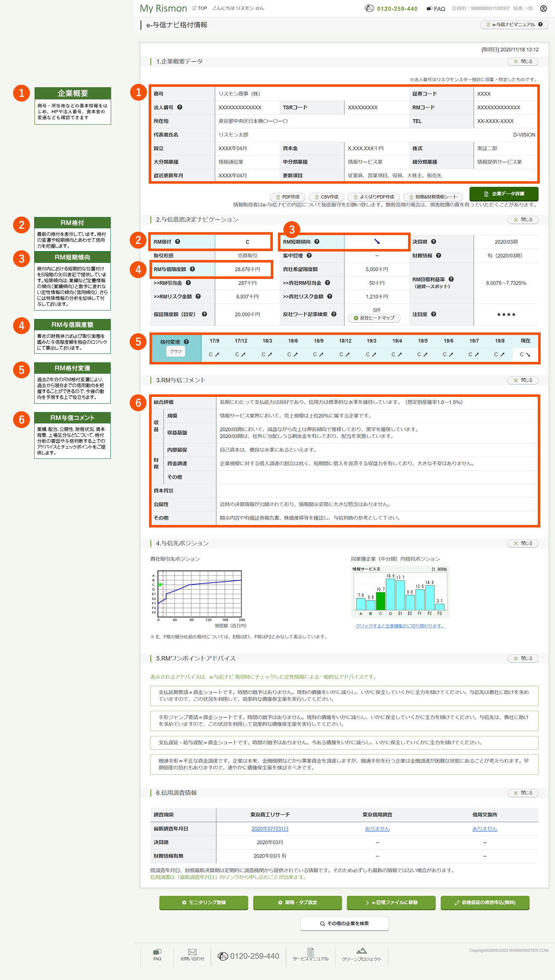Open the help icon next to RM短期傾向
Viewport: 555px width, 980px height.
pyautogui.click(x=317, y=242)
